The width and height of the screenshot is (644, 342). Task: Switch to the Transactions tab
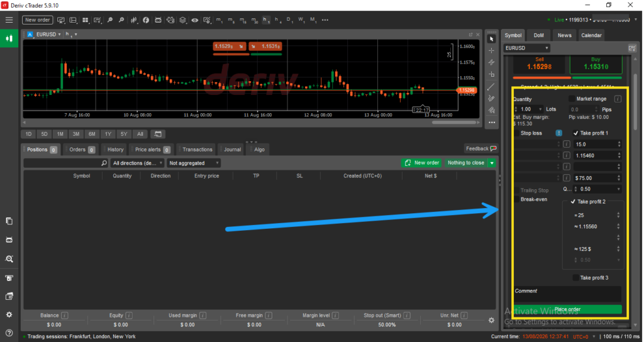click(x=196, y=150)
